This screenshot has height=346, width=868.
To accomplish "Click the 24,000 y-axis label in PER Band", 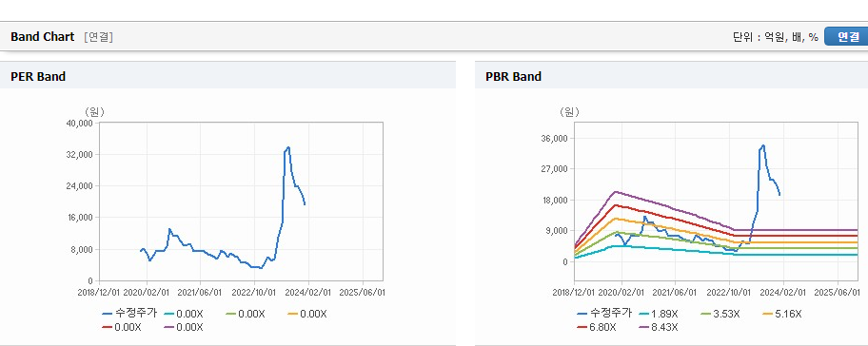I will click(x=79, y=186).
